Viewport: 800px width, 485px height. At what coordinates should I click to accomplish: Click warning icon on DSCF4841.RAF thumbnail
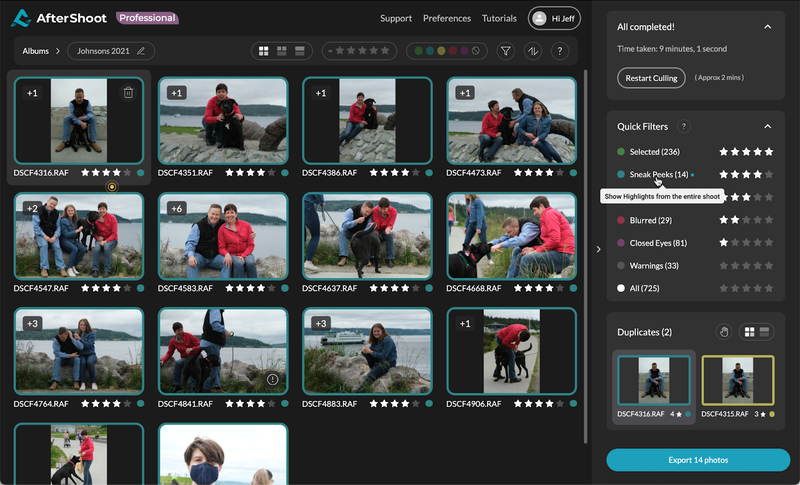[x=272, y=379]
